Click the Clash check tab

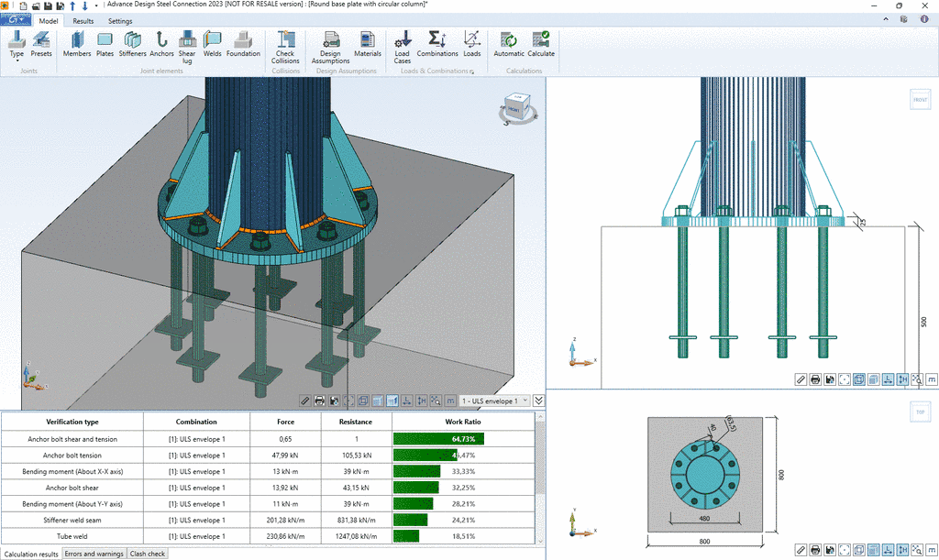click(148, 554)
